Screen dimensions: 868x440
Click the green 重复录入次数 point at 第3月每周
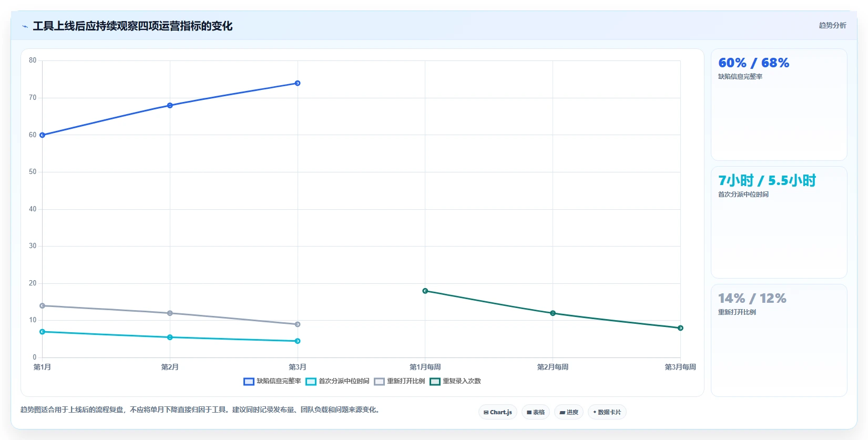[680, 328]
